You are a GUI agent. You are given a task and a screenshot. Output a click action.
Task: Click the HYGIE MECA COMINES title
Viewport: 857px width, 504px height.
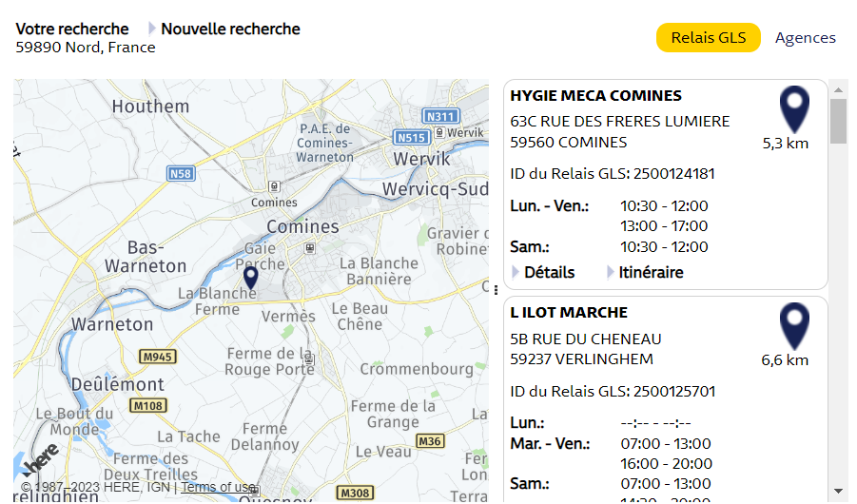[595, 96]
